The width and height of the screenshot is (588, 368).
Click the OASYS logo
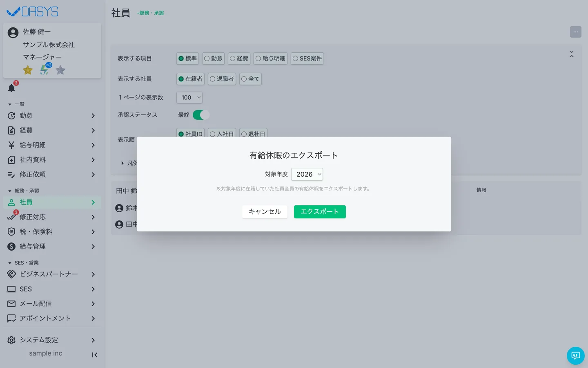33,11
